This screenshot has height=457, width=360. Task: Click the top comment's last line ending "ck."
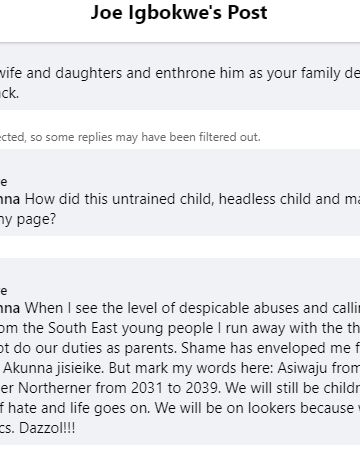9,93
